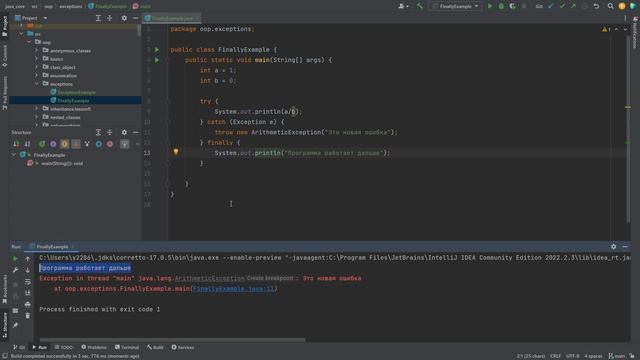Toggle sort by visibility in Structure
The height and width of the screenshot is (360, 640).
pyautogui.click(x=16, y=144)
